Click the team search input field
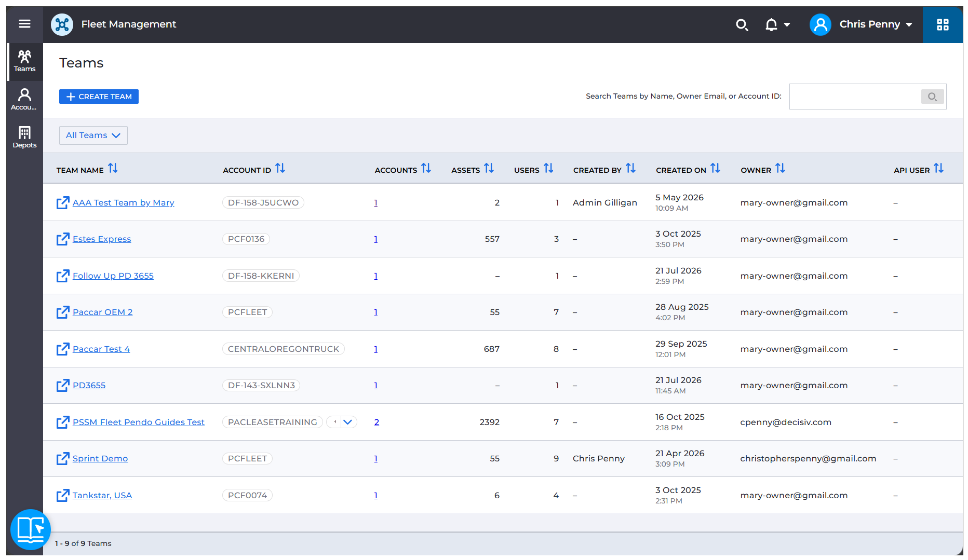Screen dimensions: 968x560 [x=855, y=97]
